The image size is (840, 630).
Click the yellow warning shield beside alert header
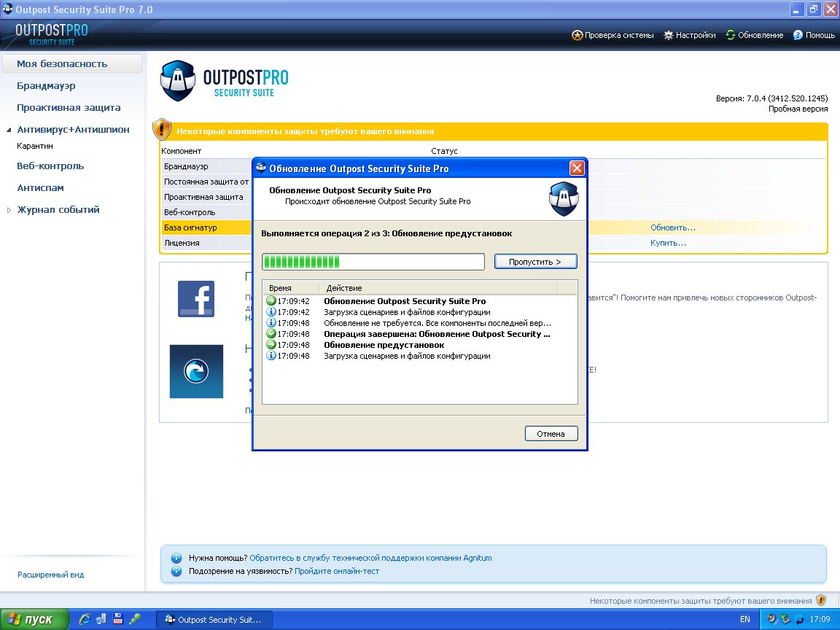coord(162,130)
